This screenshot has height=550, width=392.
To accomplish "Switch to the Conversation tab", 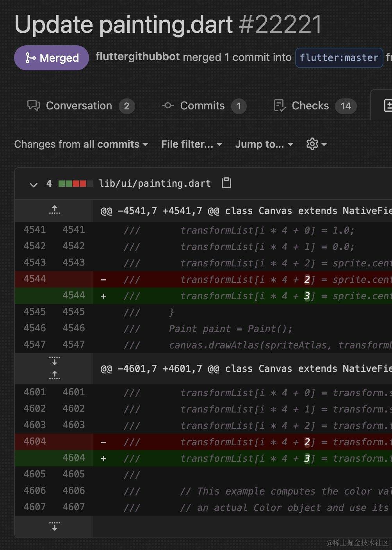I will (81, 106).
